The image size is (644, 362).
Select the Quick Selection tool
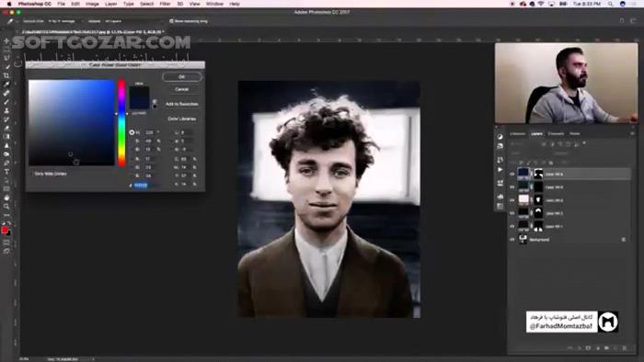click(x=6, y=66)
